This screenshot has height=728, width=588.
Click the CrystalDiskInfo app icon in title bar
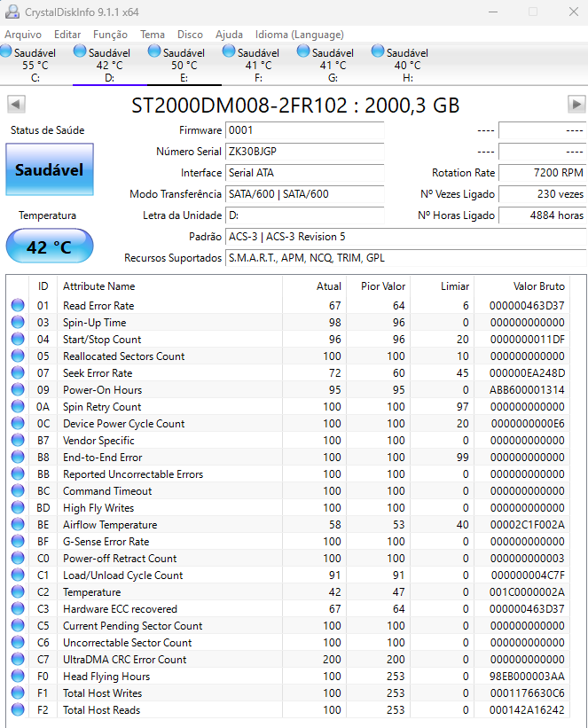(12, 12)
